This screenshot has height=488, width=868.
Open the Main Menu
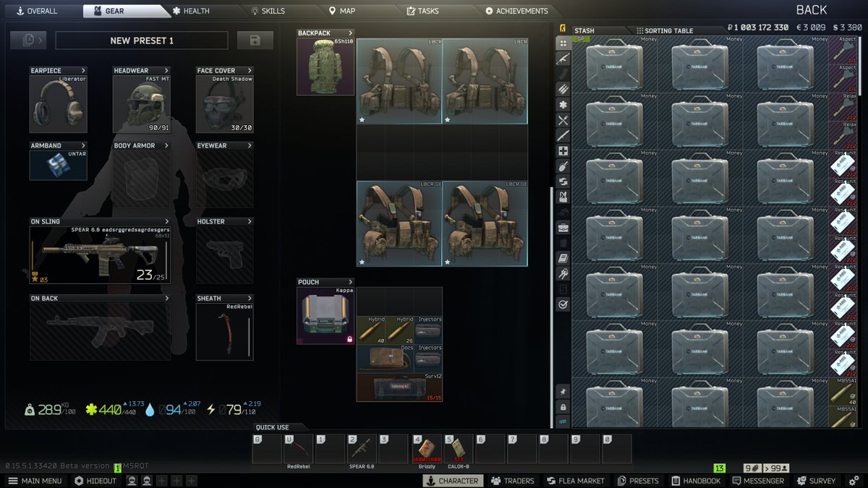pos(35,481)
